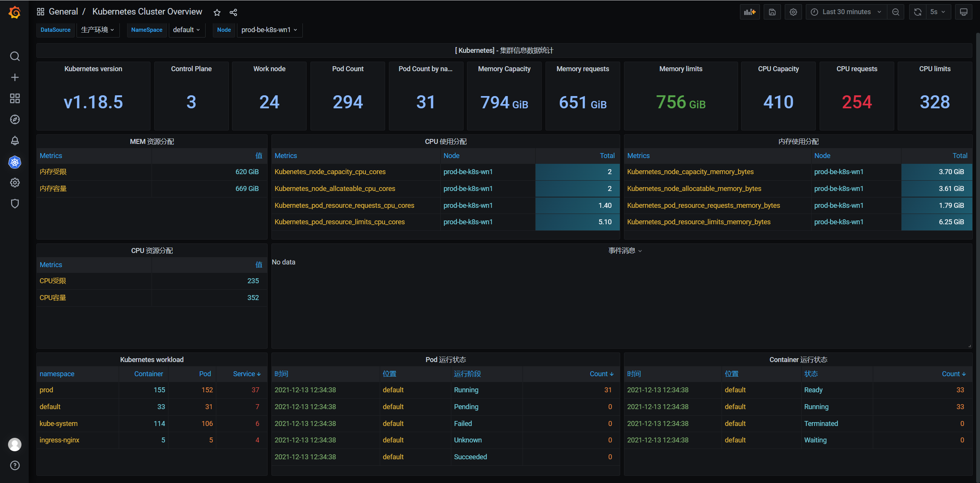Open Server Admin shield icon
980x483 pixels.
(15, 204)
